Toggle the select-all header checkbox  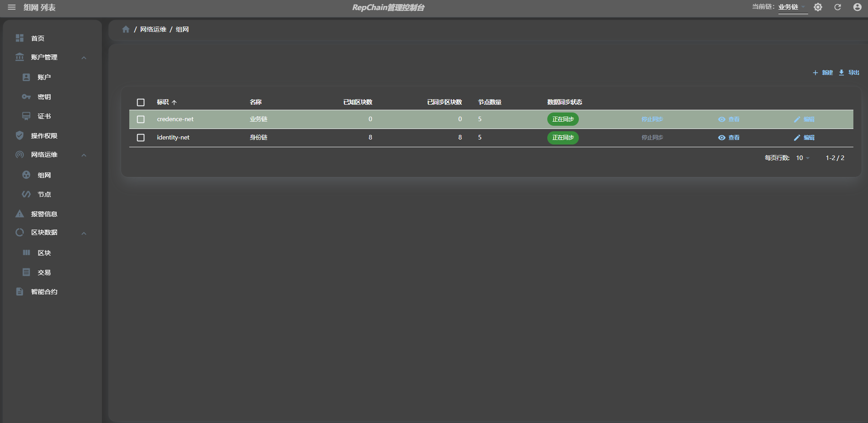coord(141,102)
